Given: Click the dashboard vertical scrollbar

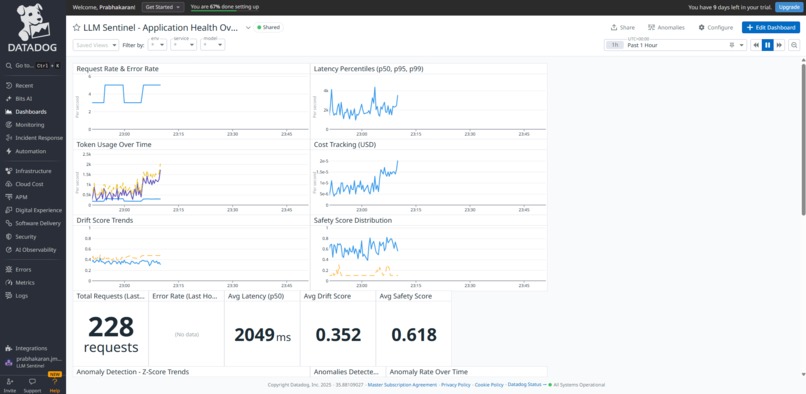Looking at the screenshot, I should click(x=803, y=139).
